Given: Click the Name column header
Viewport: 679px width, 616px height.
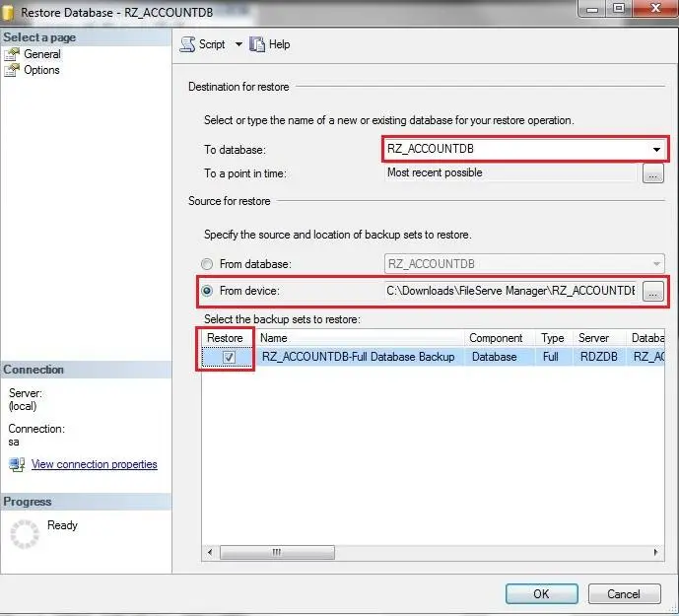Looking at the screenshot, I should tap(360, 338).
